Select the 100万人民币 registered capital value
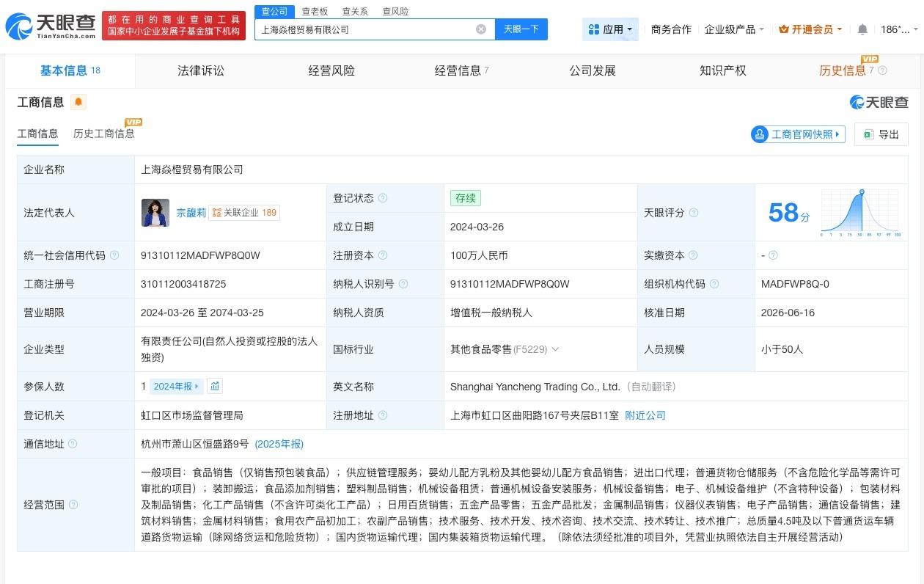Screen dimensions: 924x584 coord(479,255)
